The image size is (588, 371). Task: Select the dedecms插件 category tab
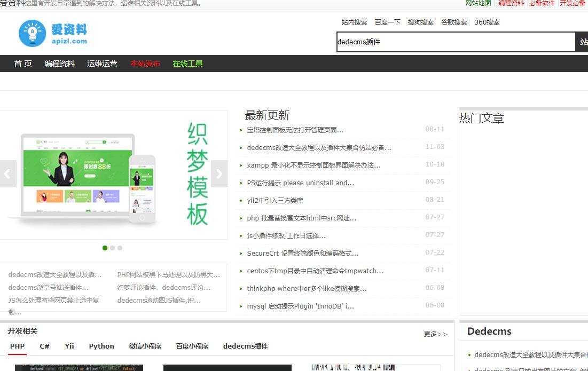(x=245, y=346)
